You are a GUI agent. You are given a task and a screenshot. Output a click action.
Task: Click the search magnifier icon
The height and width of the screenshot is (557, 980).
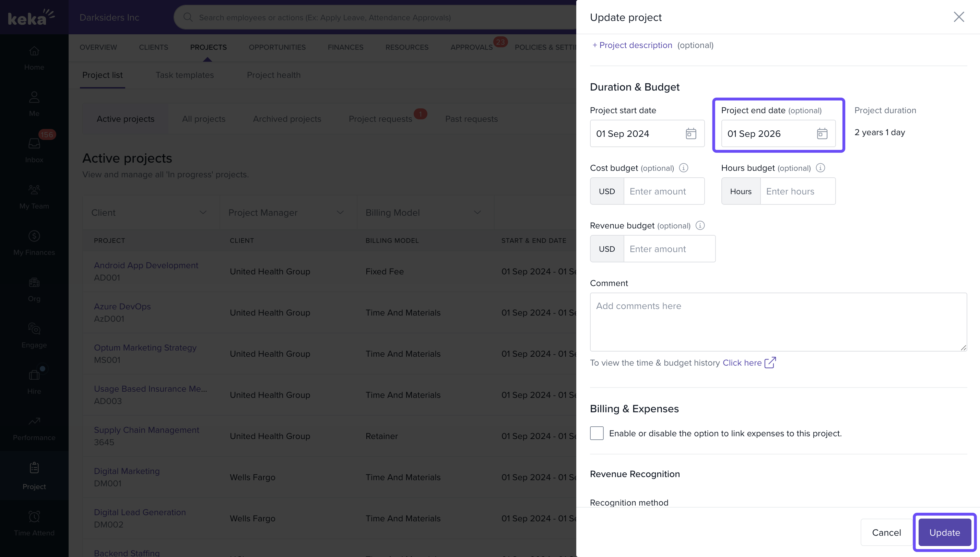coord(187,17)
